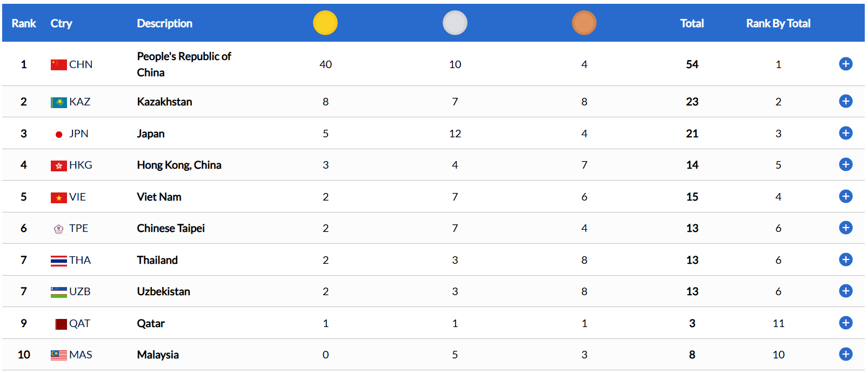Click the Malaysia flag icon
Image resolution: width=868 pixels, height=373 pixels.
click(x=58, y=355)
